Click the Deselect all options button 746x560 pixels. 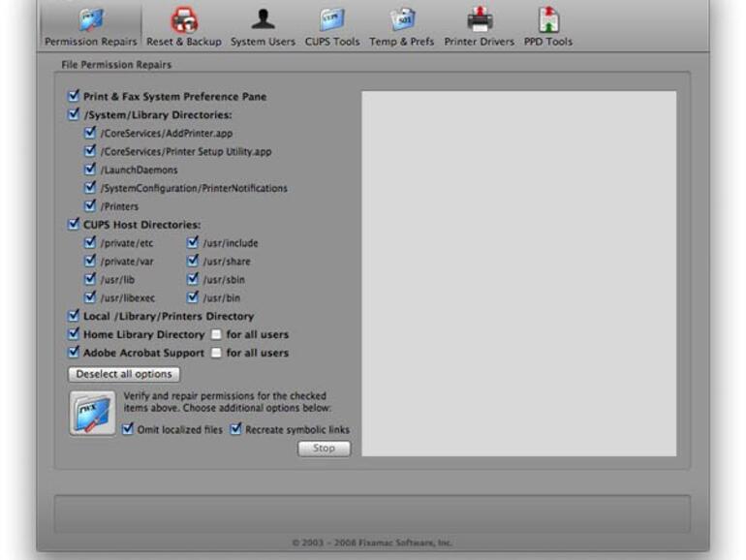click(124, 374)
